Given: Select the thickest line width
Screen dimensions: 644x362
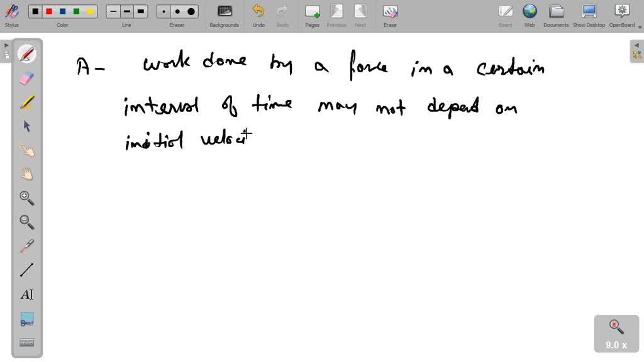Looking at the screenshot, I should (141, 11).
